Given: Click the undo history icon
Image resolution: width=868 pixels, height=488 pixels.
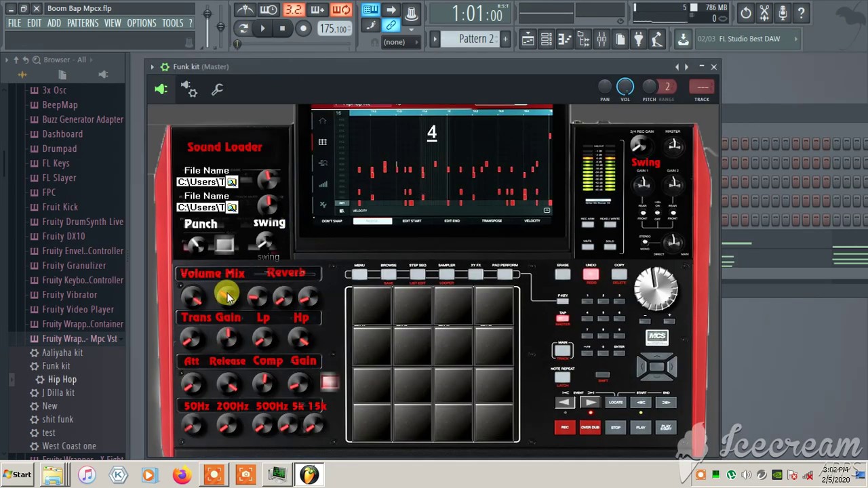Looking at the screenshot, I should click(x=745, y=12).
